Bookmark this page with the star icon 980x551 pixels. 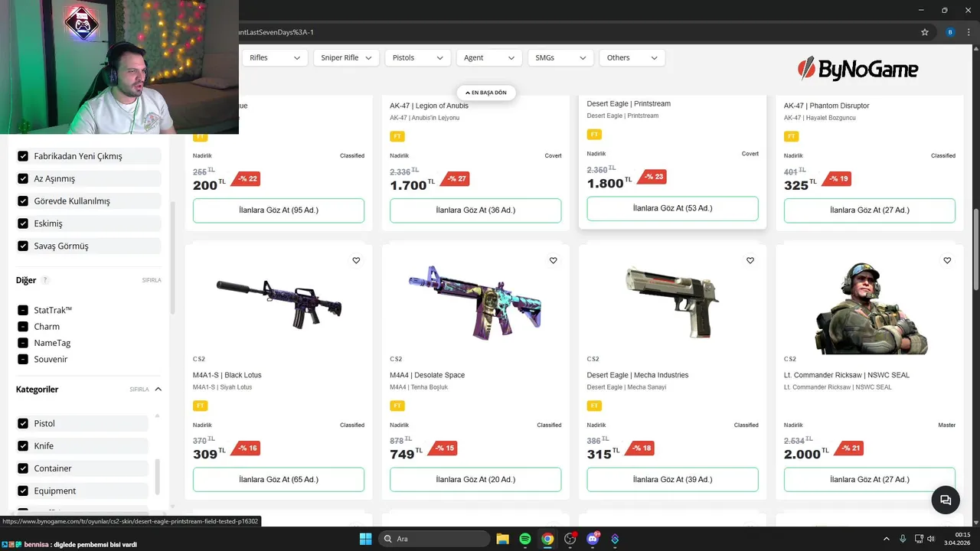click(x=925, y=32)
